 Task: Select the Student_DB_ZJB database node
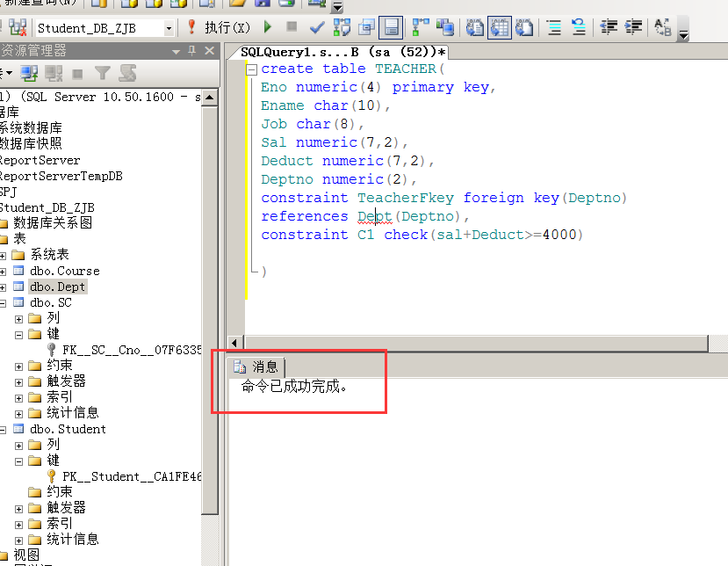pyautogui.click(x=47, y=207)
